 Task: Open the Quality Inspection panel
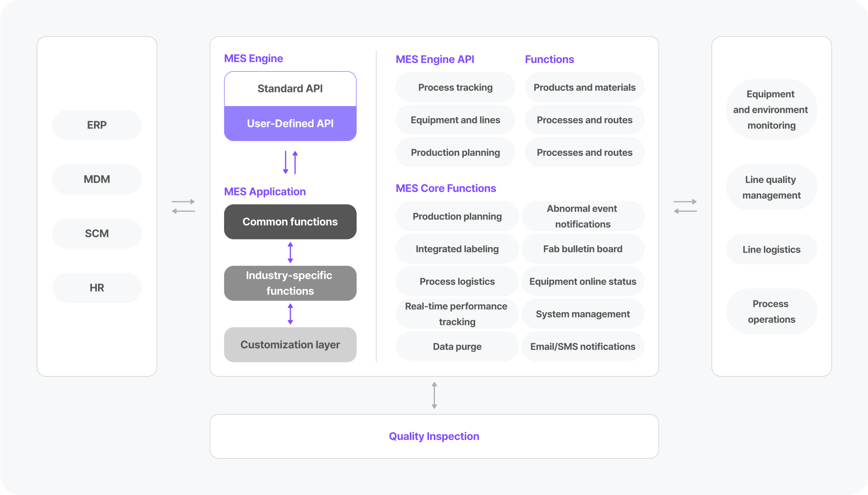coord(434,436)
